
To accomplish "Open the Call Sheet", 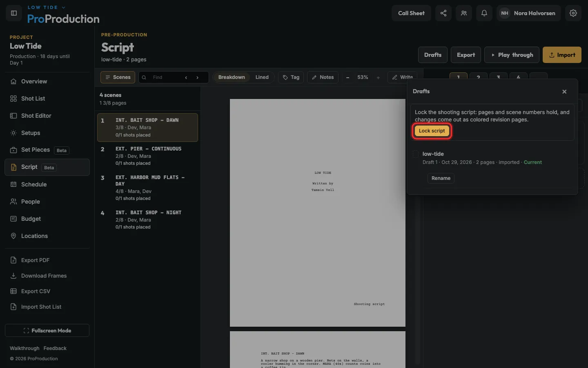I will [411, 13].
